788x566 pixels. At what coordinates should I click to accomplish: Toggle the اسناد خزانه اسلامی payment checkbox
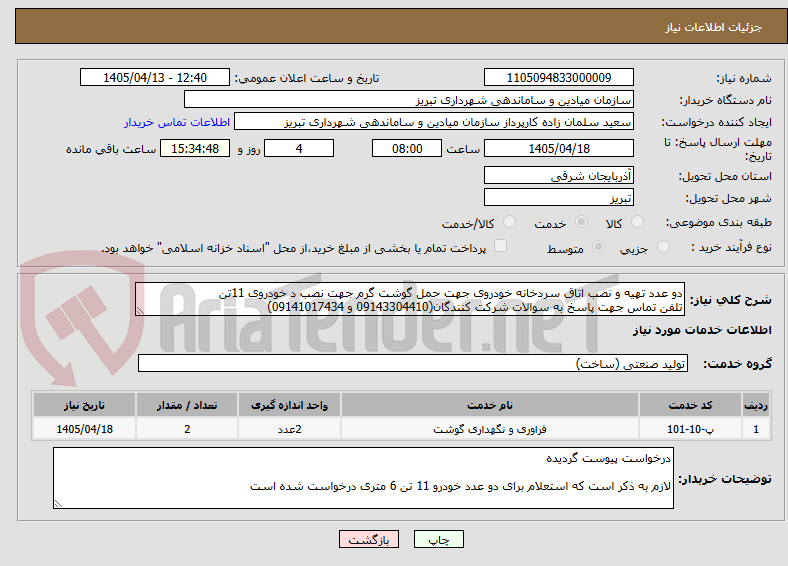[x=501, y=246]
